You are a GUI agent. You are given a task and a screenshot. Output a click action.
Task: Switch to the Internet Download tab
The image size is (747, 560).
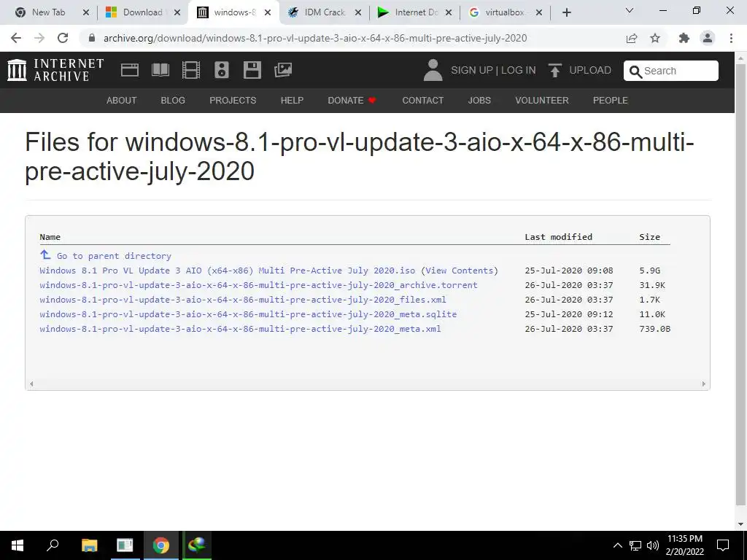pyautogui.click(x=413, y=12)
